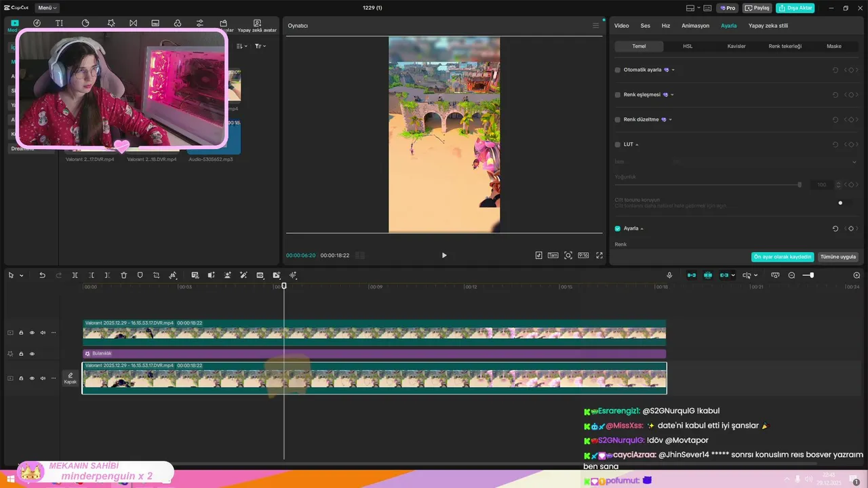The height and width of the screenshot is (488, 868).
Task: Enable the Renk eşleşmesi checkbox
Action: coord(617,95)
